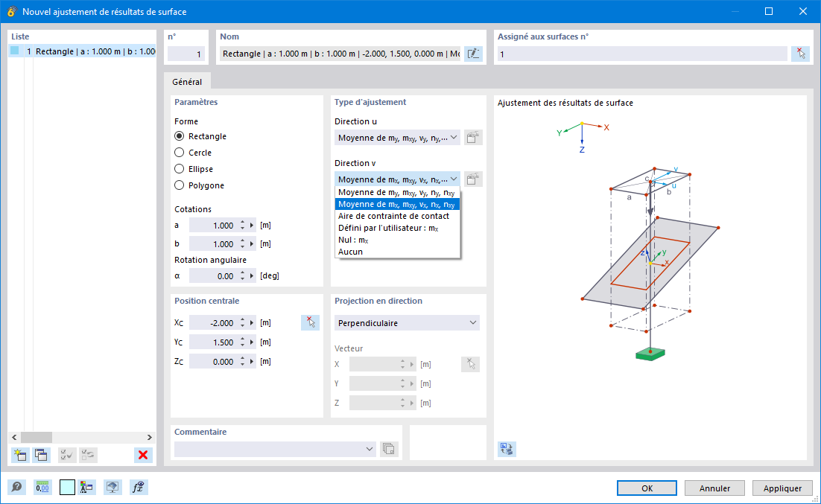Click the rotation α value field

(214, 275)
